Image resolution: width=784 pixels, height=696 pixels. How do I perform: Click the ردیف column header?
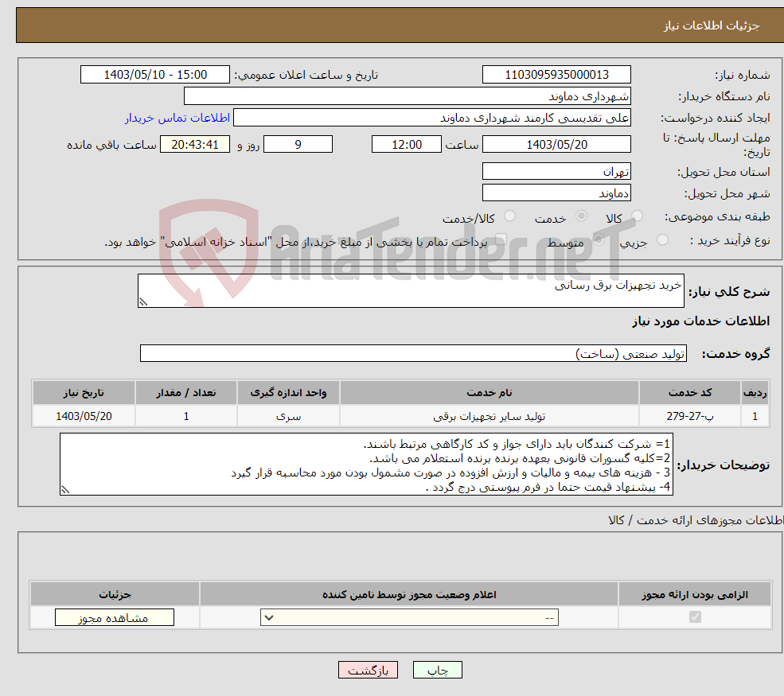coord(755,393)
